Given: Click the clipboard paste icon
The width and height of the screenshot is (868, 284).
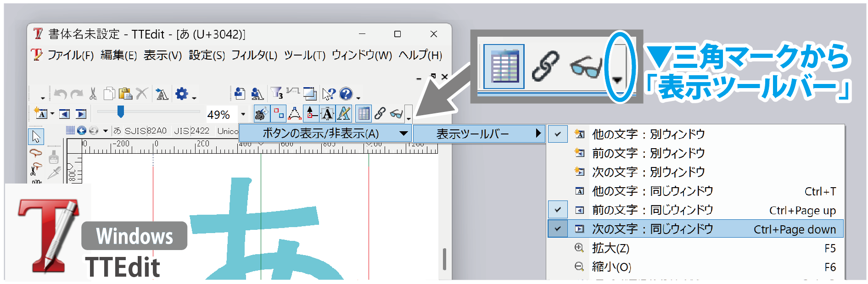Looking at the screenshot, I should [125, 94].
